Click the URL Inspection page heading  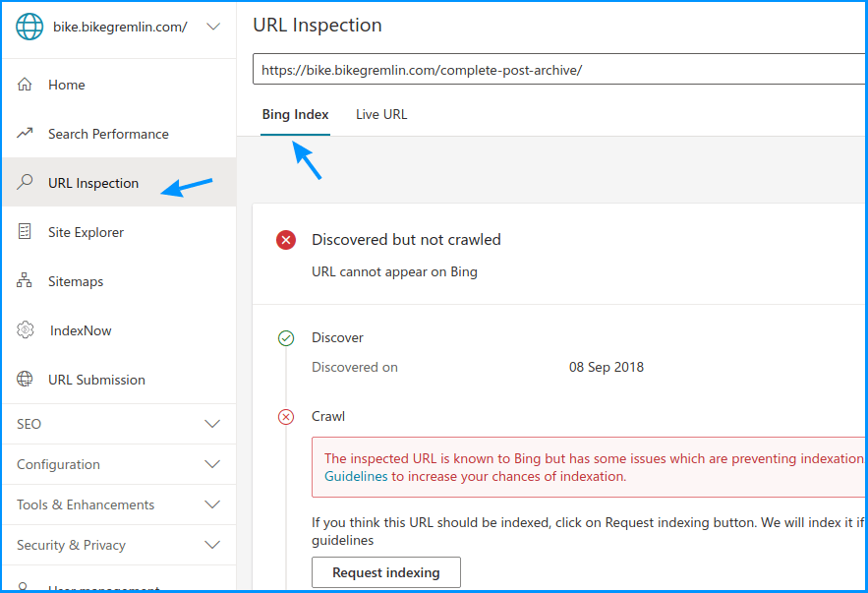click(318, 25)
